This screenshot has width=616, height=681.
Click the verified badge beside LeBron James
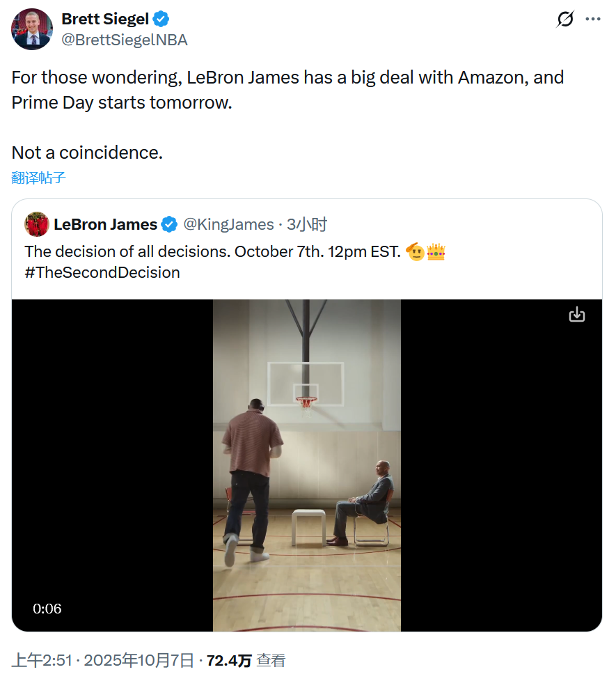coord(169,224)
